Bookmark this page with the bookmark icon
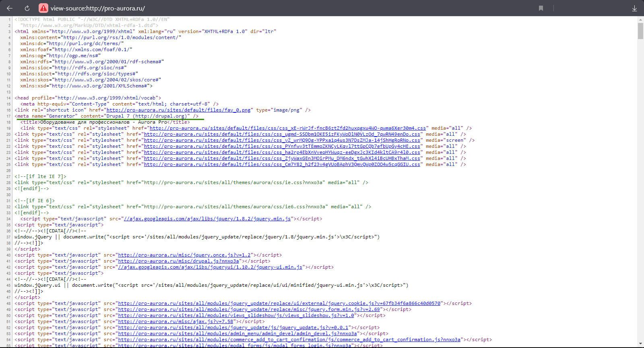The image size is (644, 348). [541, 8]
